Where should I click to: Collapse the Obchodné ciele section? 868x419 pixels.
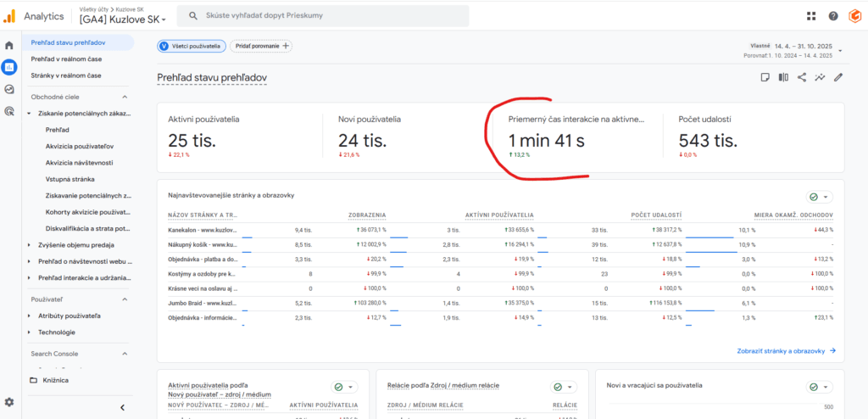click(124, 97)
